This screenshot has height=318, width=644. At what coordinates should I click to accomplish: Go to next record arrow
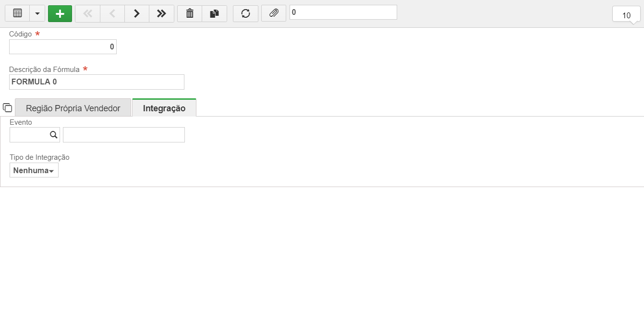coord(137,13)
